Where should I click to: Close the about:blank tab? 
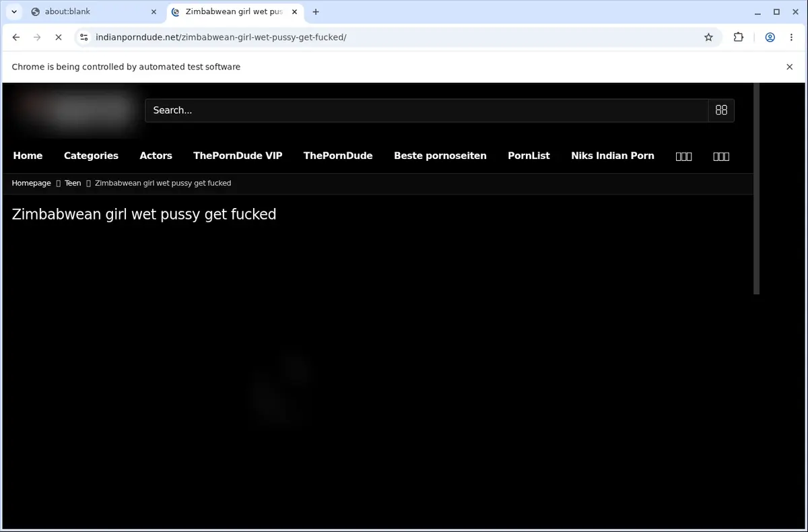(154, 11)
